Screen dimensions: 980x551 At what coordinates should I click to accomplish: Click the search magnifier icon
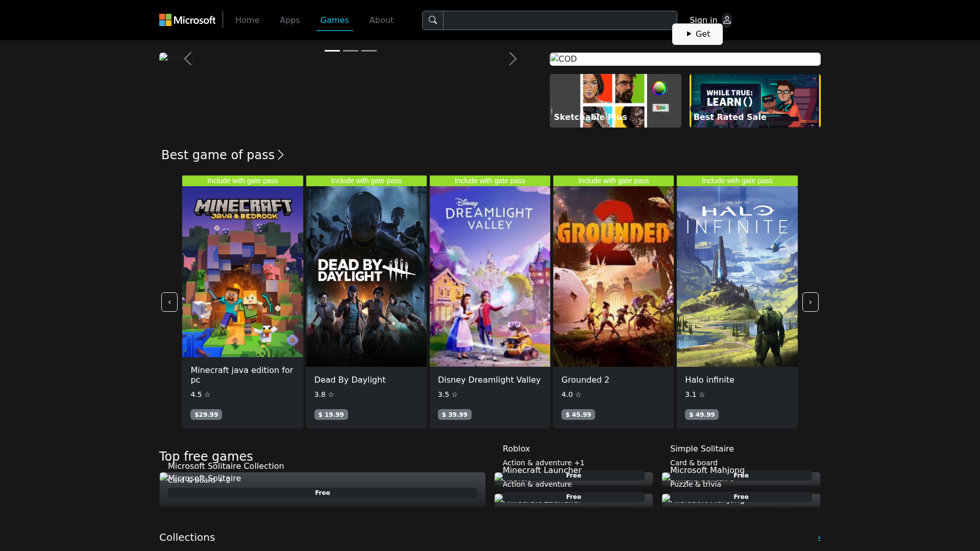(433, 20)
